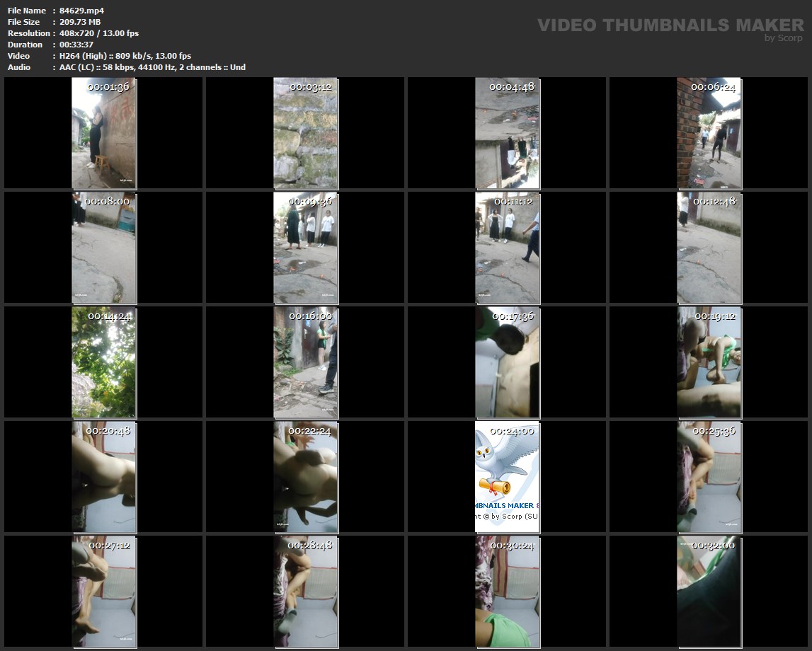The height and width of the screenshot is (651, 812).
Task: Open the thumbnail stamped 00:04:48
Action: (507, 133)
